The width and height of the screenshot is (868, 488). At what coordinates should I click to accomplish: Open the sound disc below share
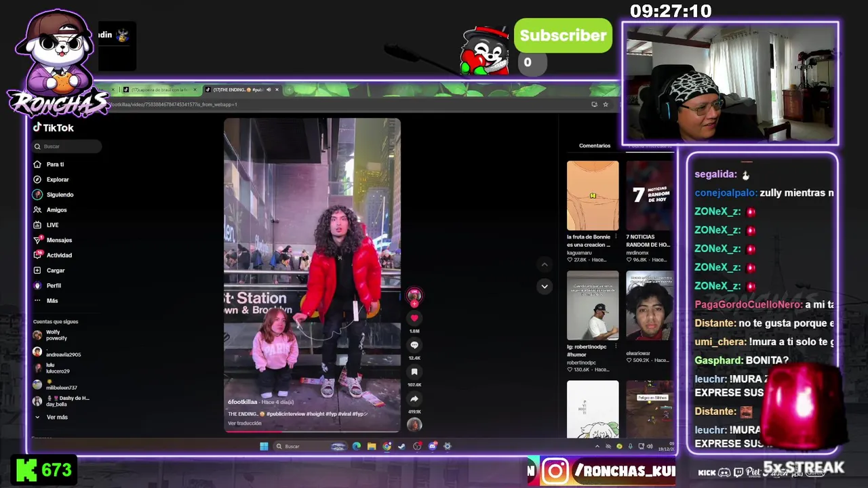414,424
